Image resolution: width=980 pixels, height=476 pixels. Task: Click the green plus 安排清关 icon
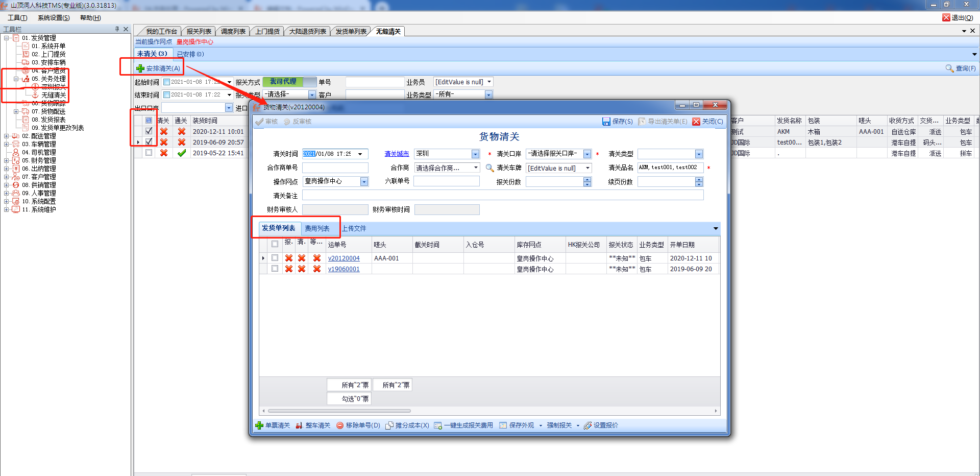pos(140,68)
